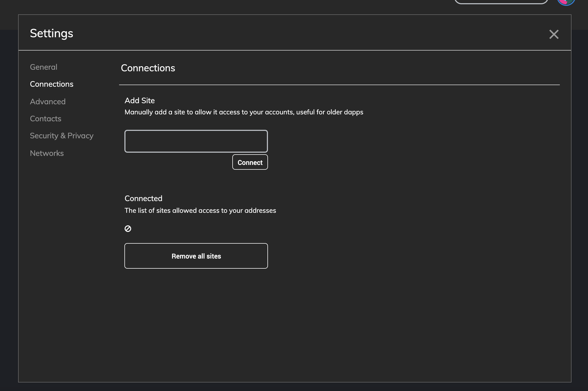Click the Add Site section label

pos(140,101)
